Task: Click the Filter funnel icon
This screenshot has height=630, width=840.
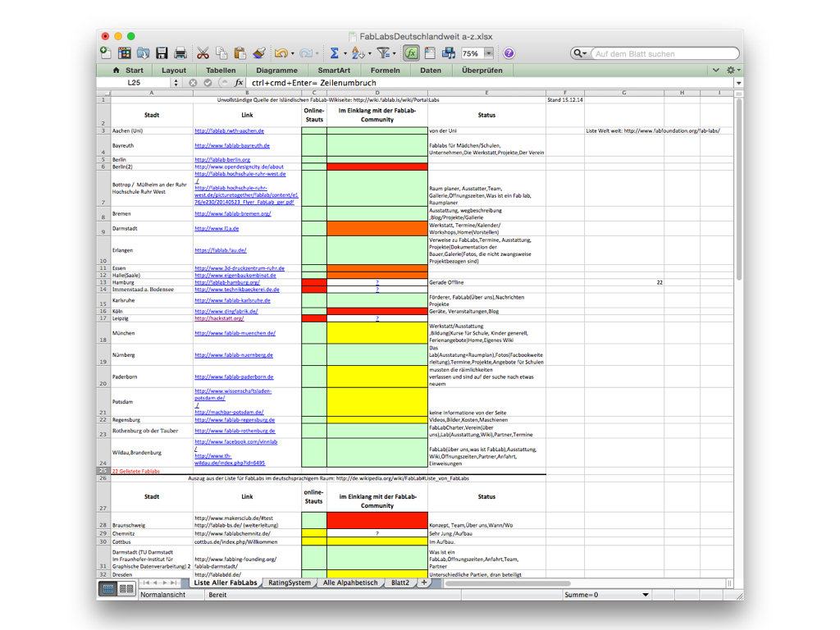Action: coord(382,53)
